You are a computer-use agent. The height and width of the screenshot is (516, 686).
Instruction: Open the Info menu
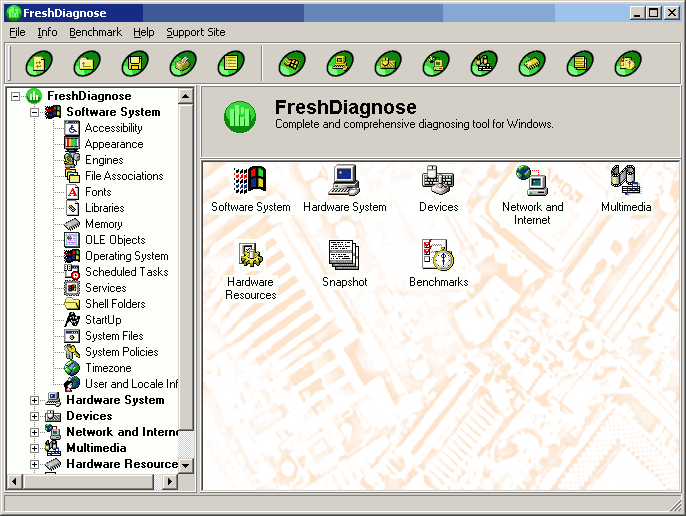pyautogui.click(x=47, y=32)
